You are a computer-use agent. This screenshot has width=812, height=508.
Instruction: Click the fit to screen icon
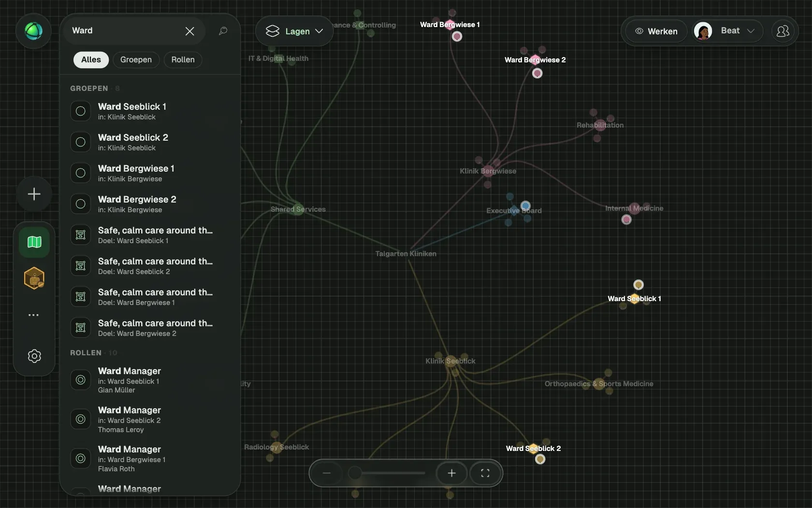(485, 473)
